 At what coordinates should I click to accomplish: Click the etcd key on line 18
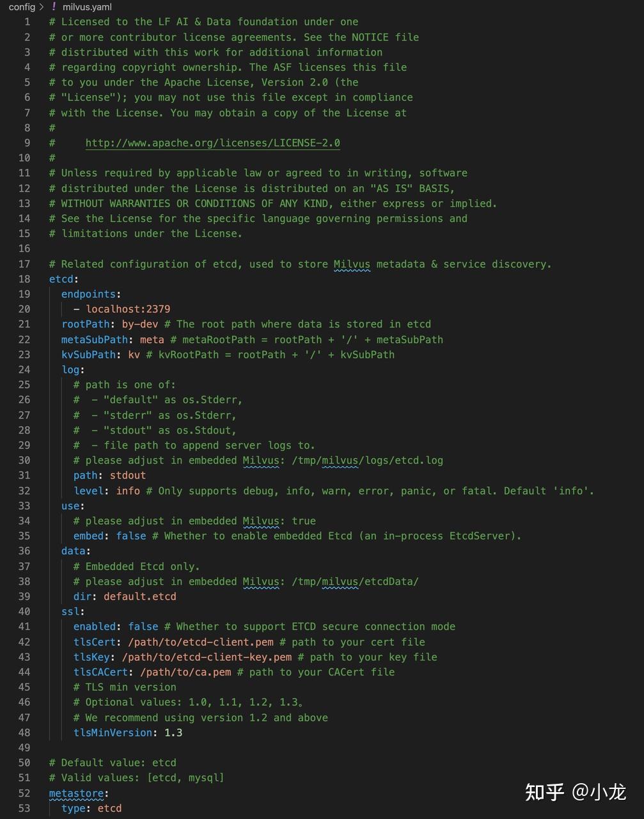61,279
